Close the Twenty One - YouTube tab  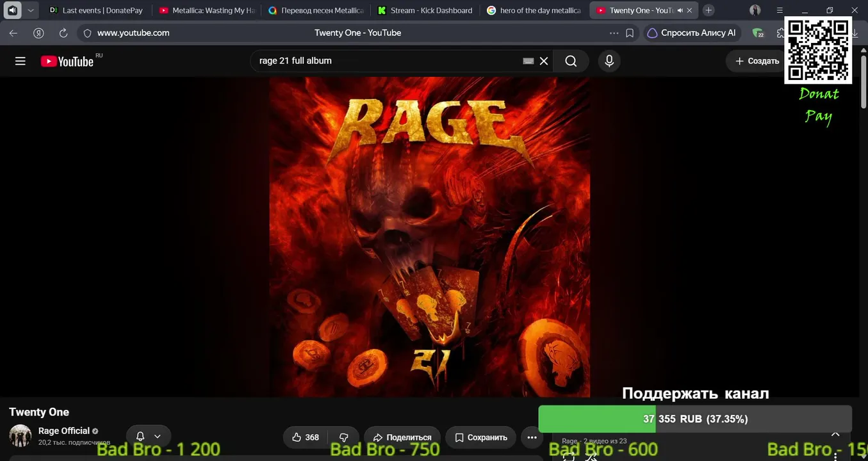(x=691, y=10)
